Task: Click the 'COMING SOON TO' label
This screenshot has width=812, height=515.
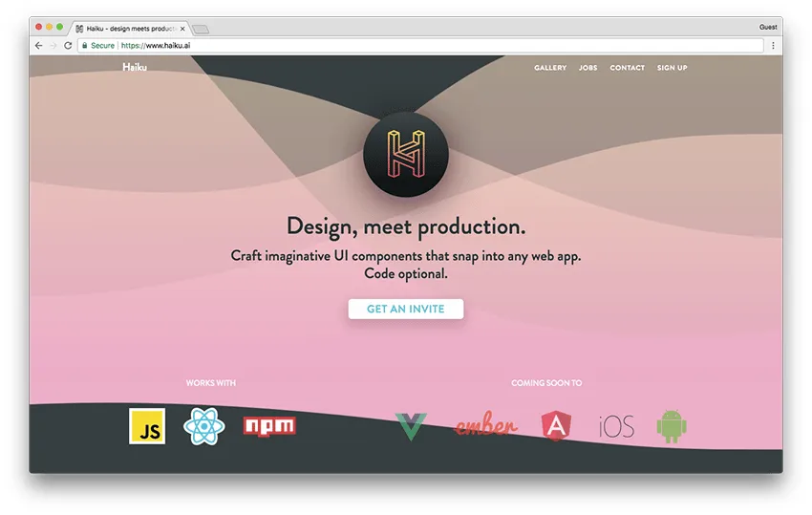Action: pyautogui.click(x=546, y=383)
